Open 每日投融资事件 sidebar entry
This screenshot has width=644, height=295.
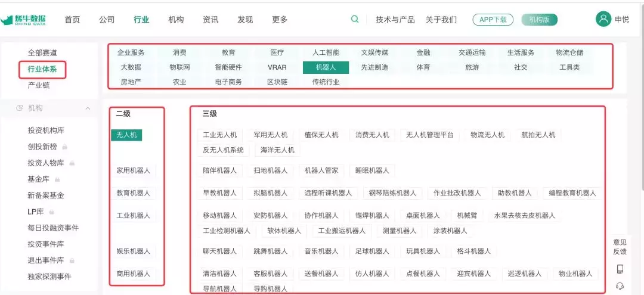tap(53, 228)
